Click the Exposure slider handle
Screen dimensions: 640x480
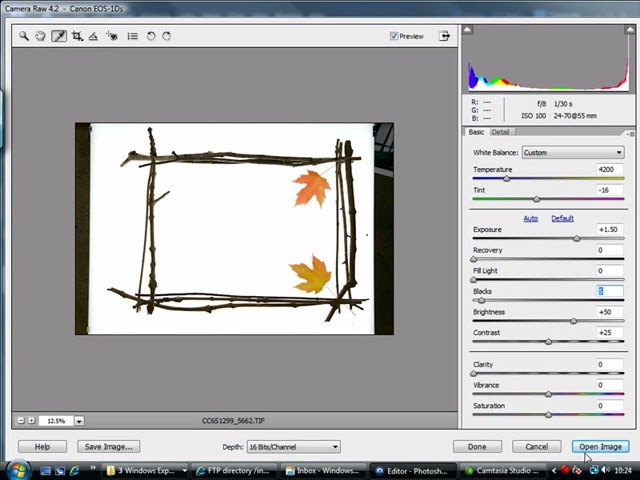click(576, 238)
